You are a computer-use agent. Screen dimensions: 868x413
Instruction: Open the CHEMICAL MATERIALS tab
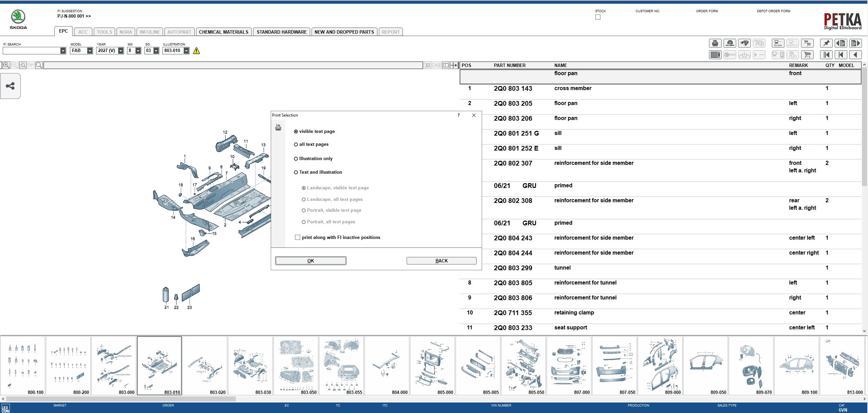tap(224, 32)
